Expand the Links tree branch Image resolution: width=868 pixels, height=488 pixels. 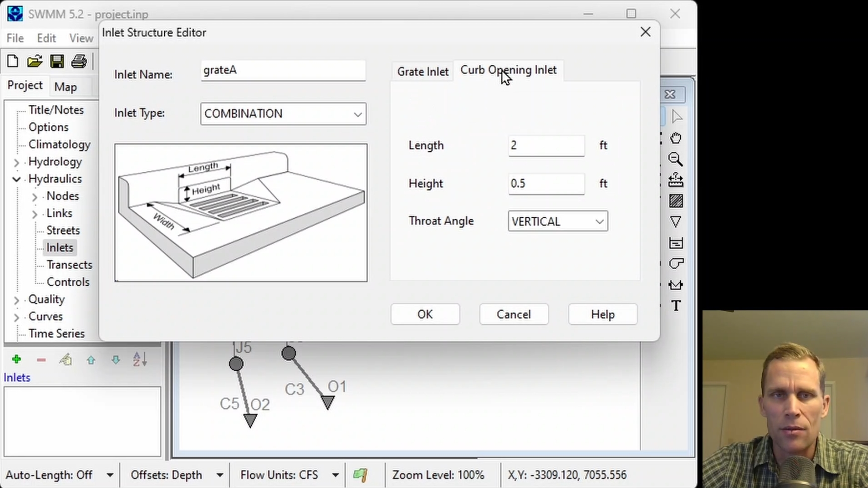(x=34, y=214)
